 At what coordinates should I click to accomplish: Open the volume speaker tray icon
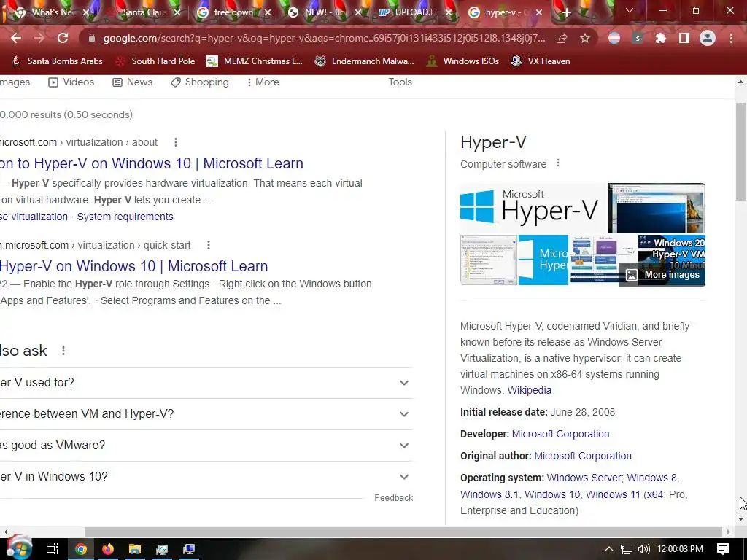coord(643,549)
